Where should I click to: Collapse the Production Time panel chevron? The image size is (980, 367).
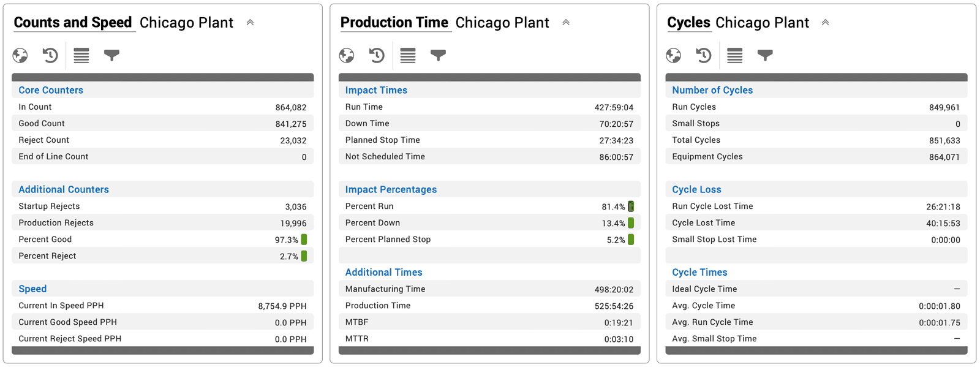566,23
